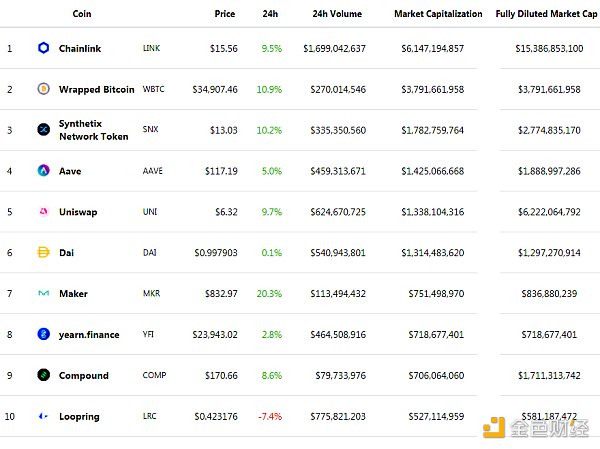Sort table by Price column header
Screen dimensions: 600x449
click(x=225, y=14)
